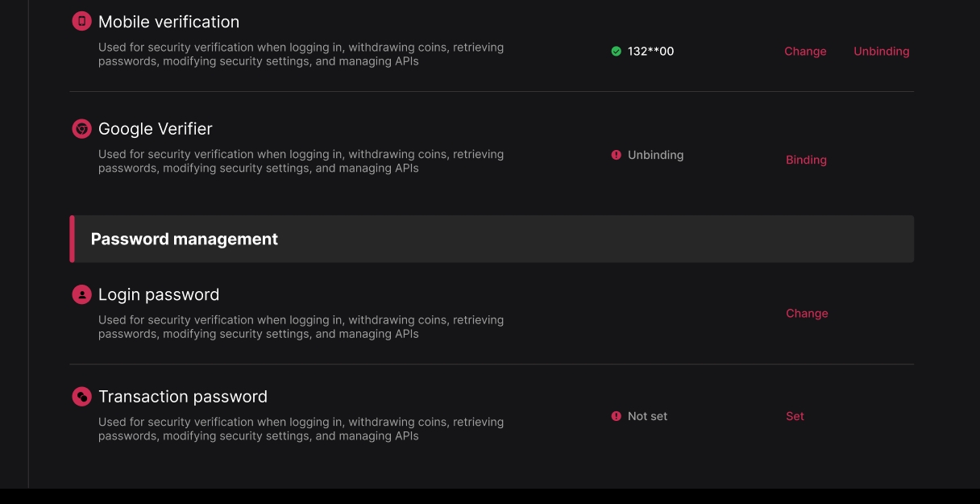Set the transaction password

[795, 416]
